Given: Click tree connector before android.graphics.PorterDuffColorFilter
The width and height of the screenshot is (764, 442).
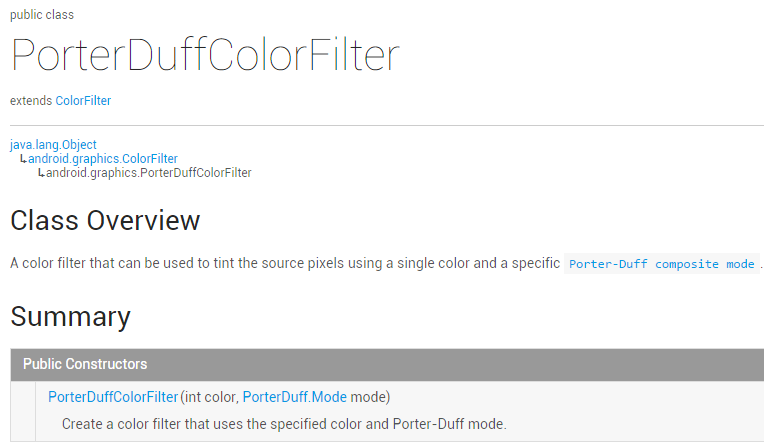Looking at the screenshot, I should click(41, 173).
